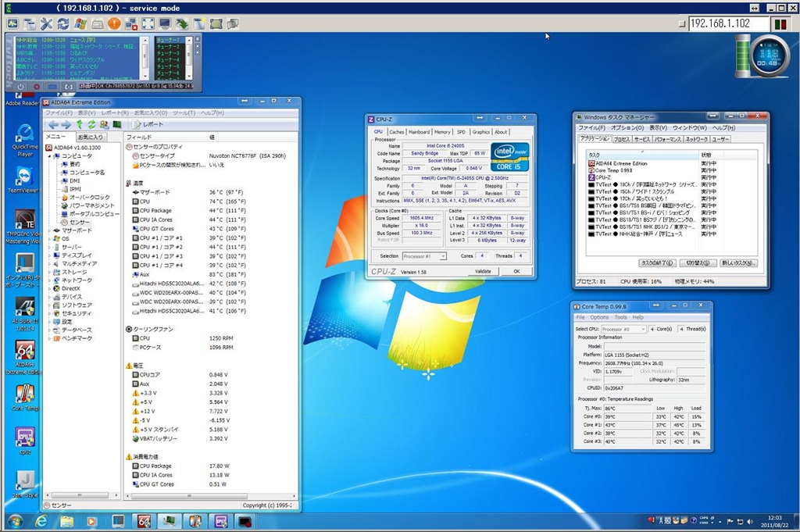Click the green up arrow in AIDA64 toolbar
Screen dimensions: 800x532
[x=80, y=124]
